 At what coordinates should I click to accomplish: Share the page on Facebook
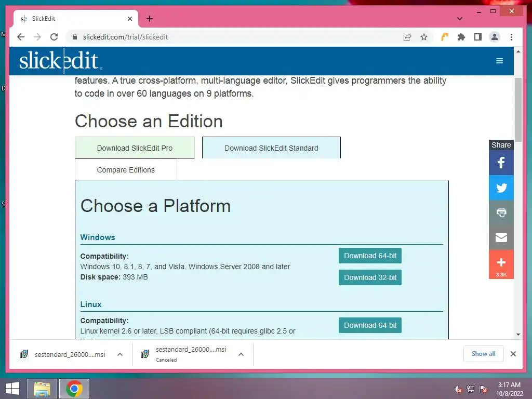(501, 163)
